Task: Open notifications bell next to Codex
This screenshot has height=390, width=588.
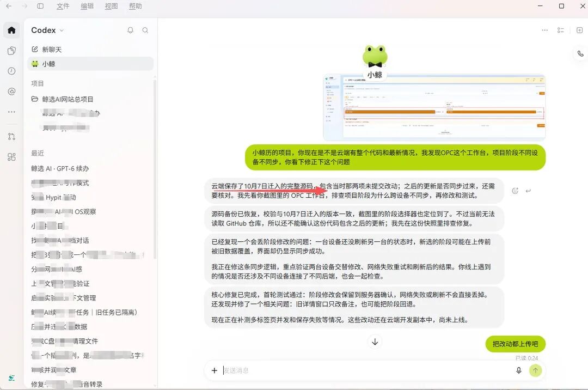Action: click(130, 30)
